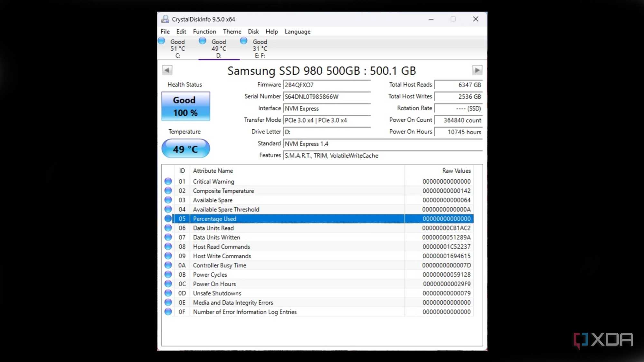Click the blue status orb for Critical Warning

click(x=168, y=181)
